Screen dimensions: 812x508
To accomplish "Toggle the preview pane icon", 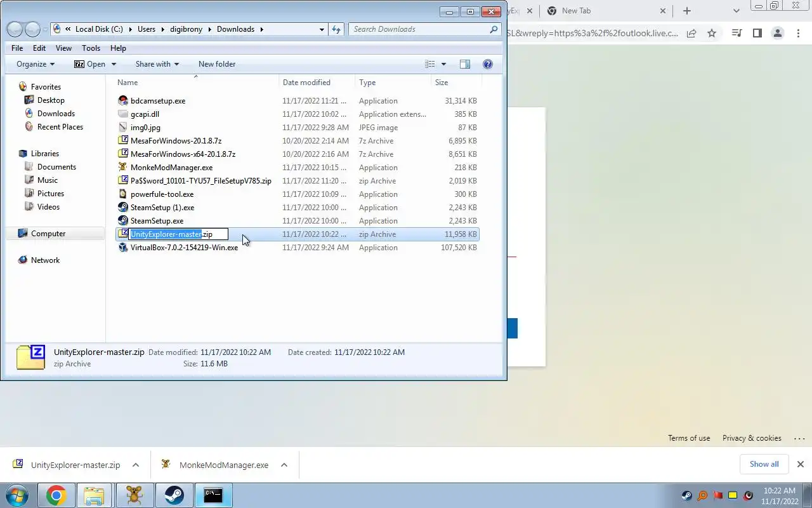I will [464, 64].
